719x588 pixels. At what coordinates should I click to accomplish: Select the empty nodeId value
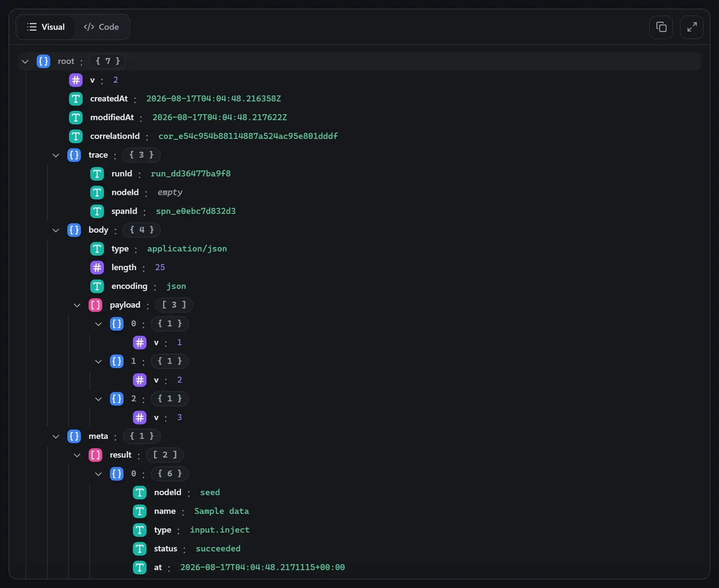[x=170, y=193]
